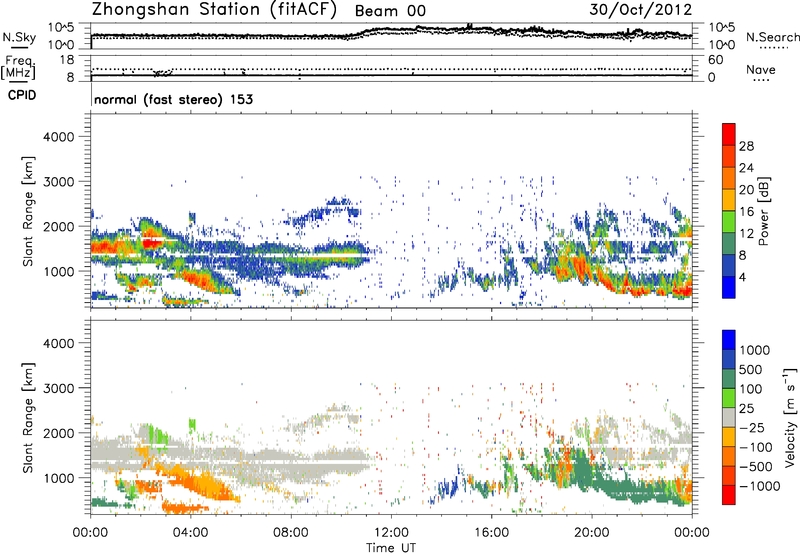Click the Power colorbar segment between 20 and 24
The width and height of the screenshot is (800, 554).
pyautogui.click(x=729, y=178)
